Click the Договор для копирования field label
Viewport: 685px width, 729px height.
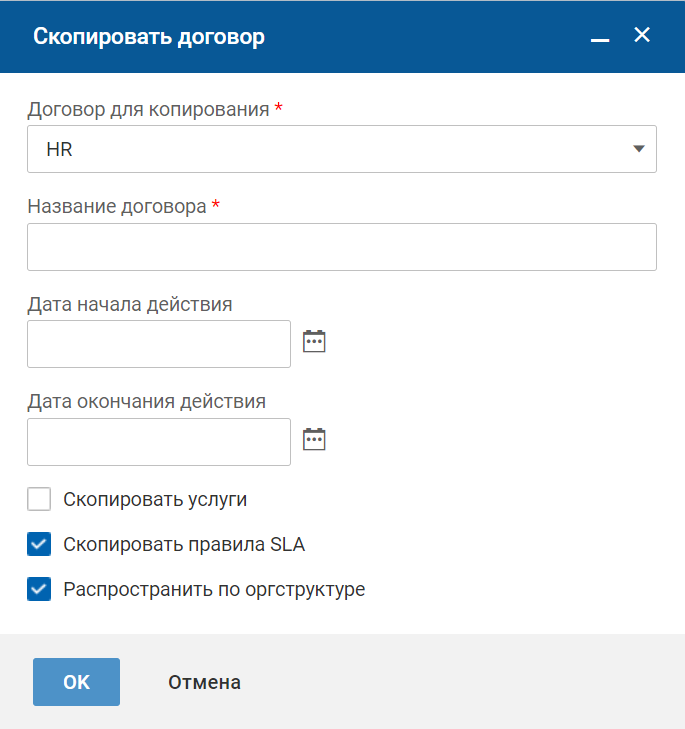[x=148, y=109]
